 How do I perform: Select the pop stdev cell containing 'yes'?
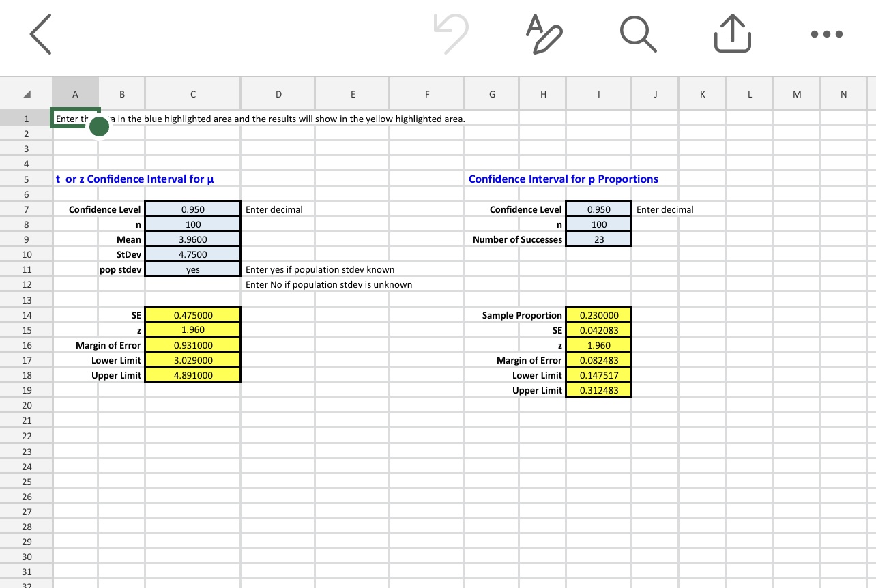click(193, 269)
